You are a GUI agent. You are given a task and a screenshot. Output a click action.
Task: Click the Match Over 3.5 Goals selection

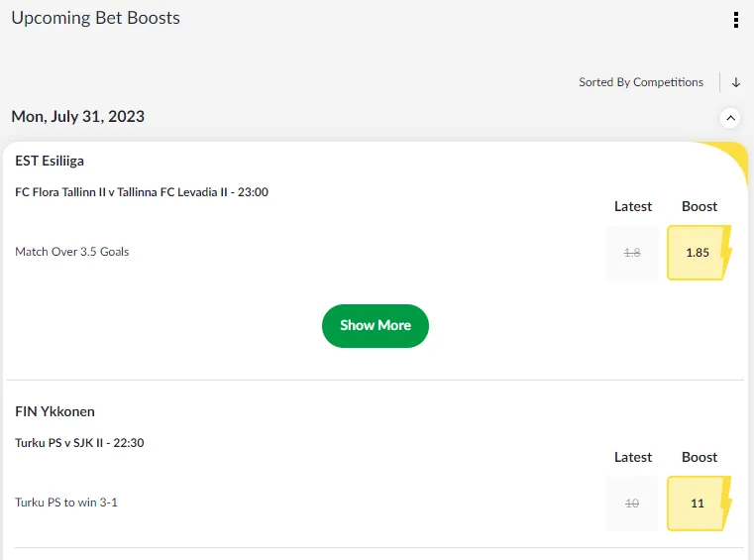tap(72, 252)
